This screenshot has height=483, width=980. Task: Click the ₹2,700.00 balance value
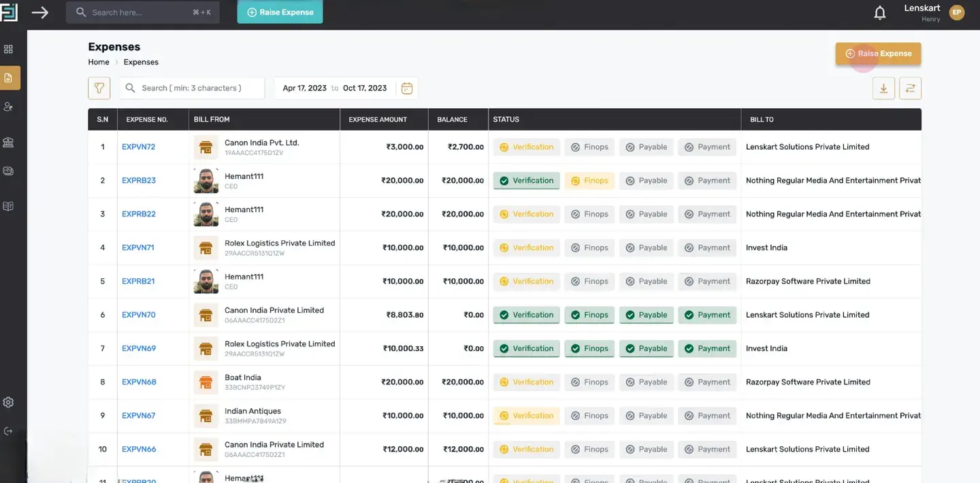[465, 147]
